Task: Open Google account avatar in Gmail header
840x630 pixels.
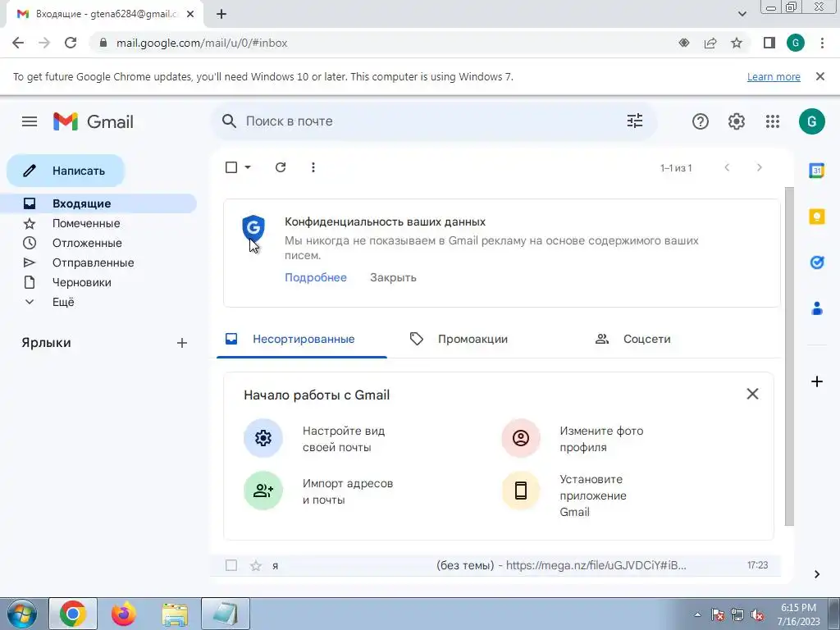Action: 811,121
